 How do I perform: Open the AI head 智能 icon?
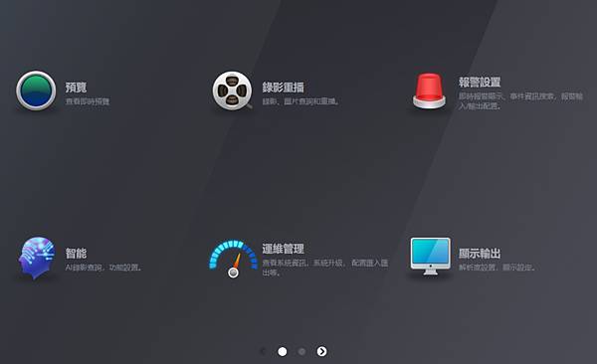[37, 259]
